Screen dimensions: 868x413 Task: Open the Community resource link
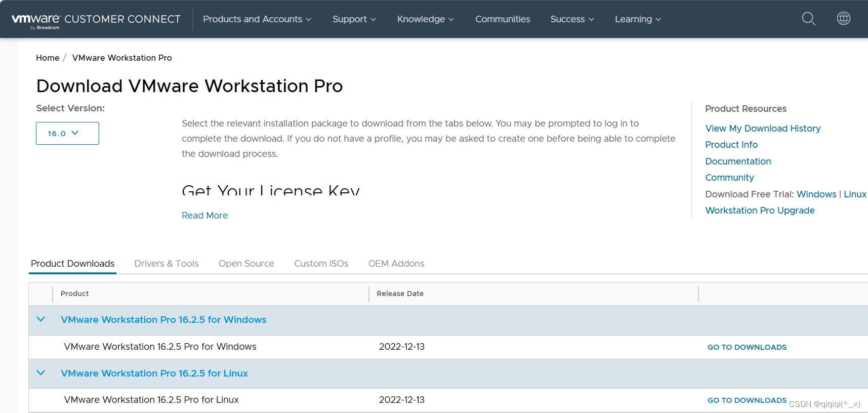tap(729, 178)
